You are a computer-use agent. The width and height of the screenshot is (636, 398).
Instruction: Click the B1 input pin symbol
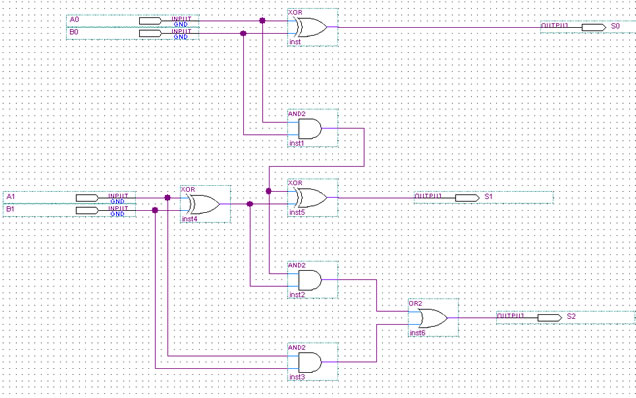(x=87, y=210)
